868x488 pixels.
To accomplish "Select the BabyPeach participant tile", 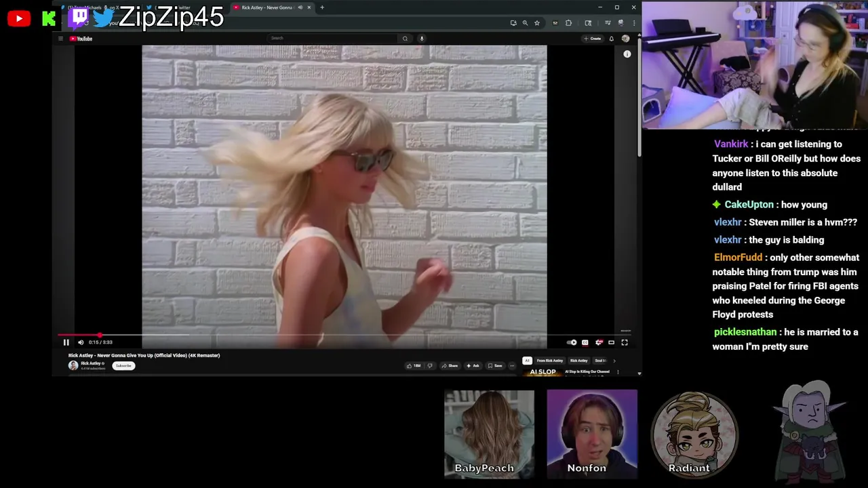I will [489, 434].
